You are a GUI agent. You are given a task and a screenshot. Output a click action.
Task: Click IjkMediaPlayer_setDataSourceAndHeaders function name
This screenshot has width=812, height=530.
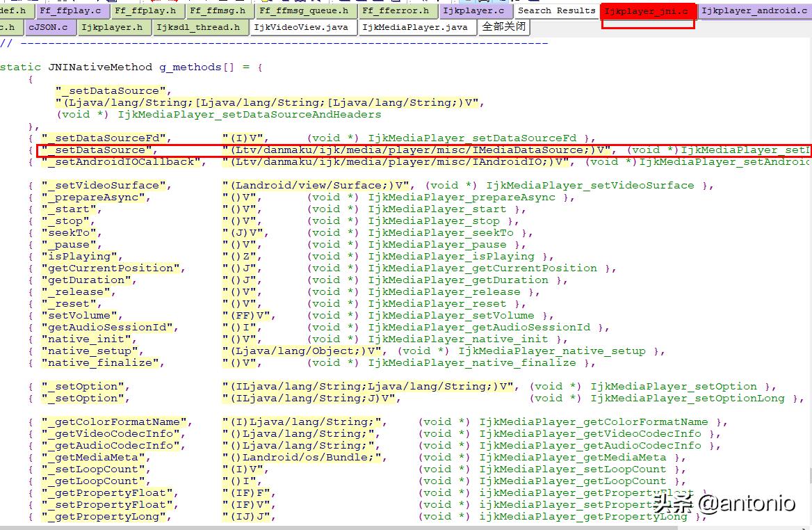[250, 115]
